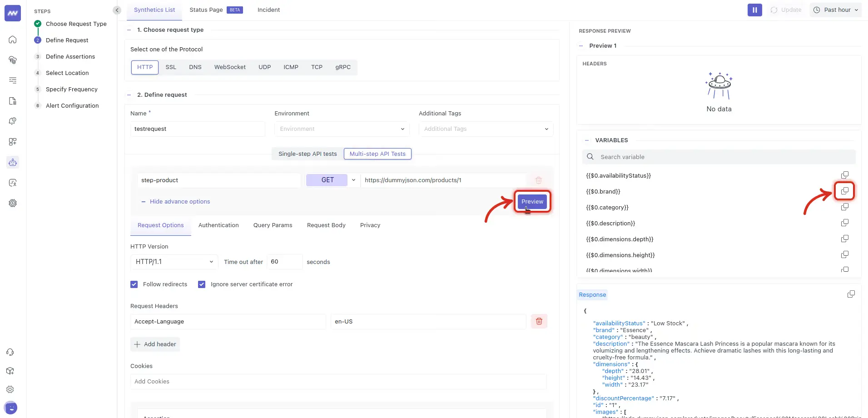Copy the {{$0.description}} variable
Screen dimensions: 868x418
click(845, 223)
